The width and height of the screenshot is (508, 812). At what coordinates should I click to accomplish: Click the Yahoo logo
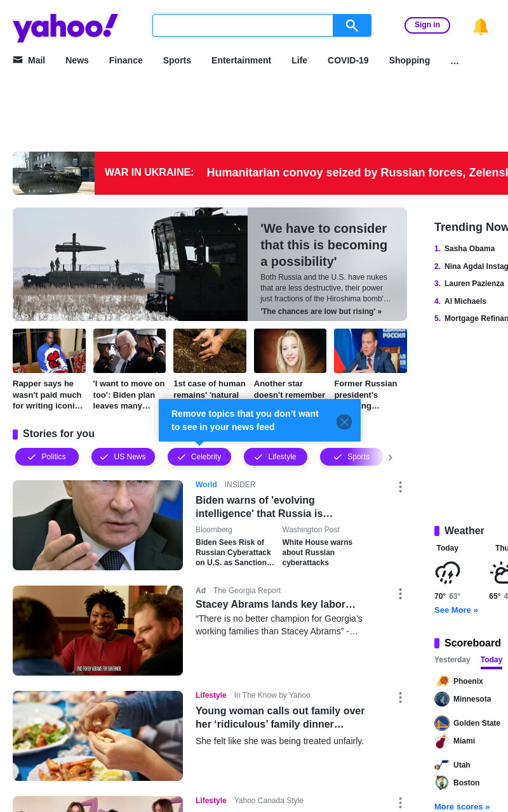click(x=65, y=27)
